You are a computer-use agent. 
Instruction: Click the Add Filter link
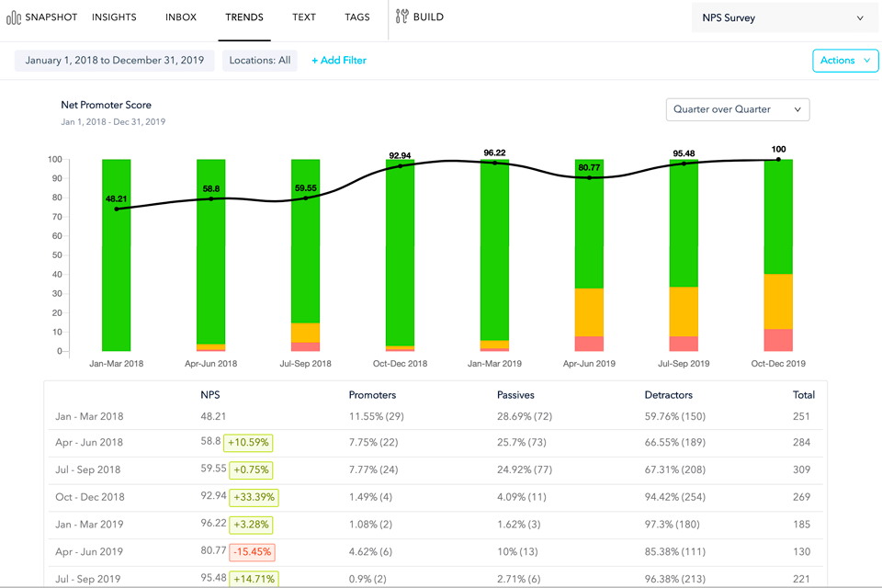coord(339,61)
